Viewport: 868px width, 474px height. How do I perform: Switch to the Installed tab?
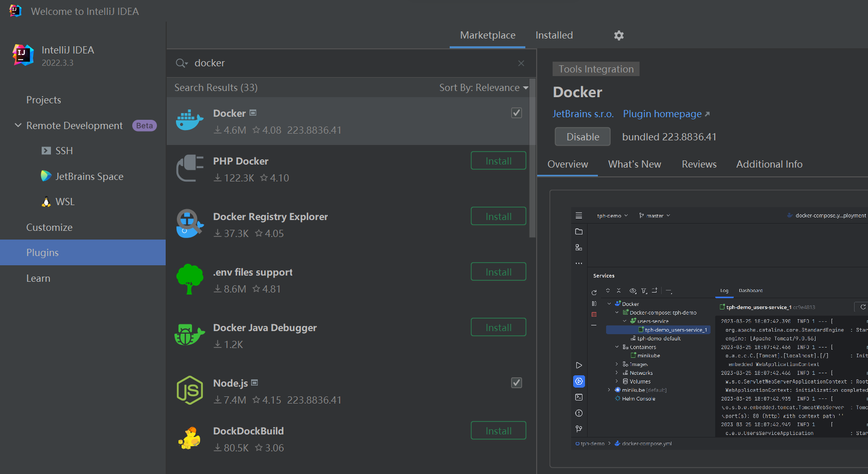[x=554, y=35]
